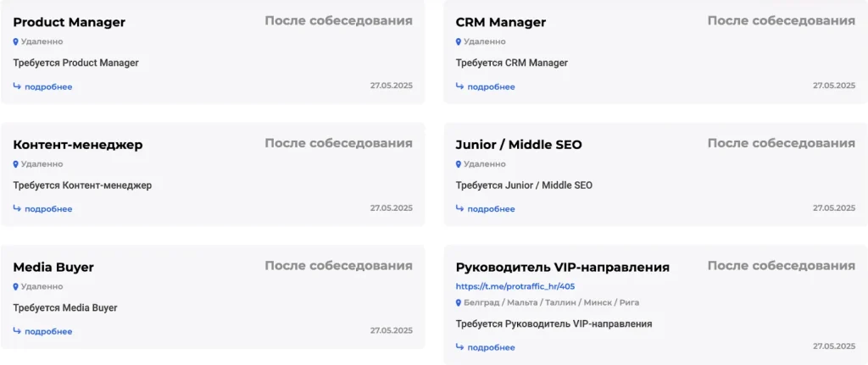Click the Junior / Middle SEO title
Screen dimensions: 868x365
(519, 145)
